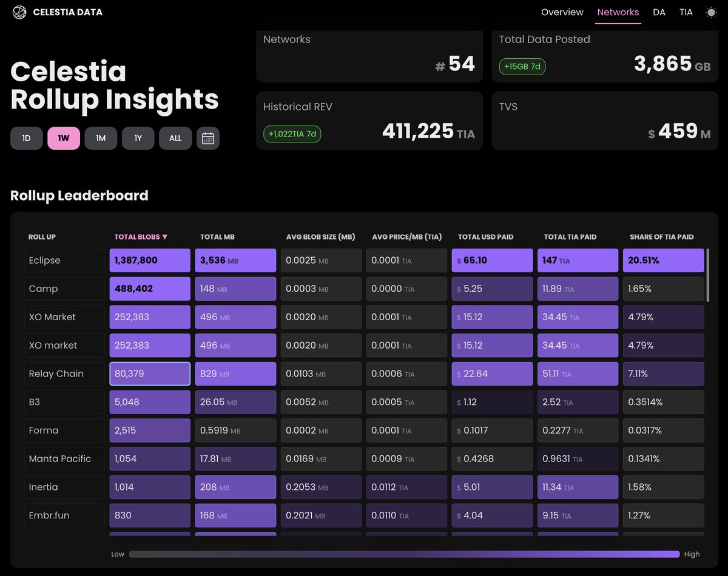Click Eclipse's 20.51% share cell
The width and height of the screenshot is (728, 576).
664,260
